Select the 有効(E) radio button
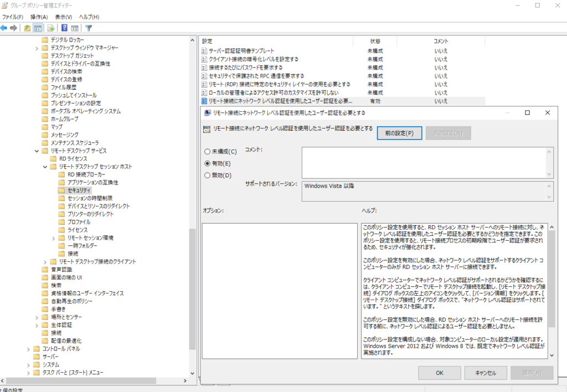567x392 pixels. click(208, 163)
